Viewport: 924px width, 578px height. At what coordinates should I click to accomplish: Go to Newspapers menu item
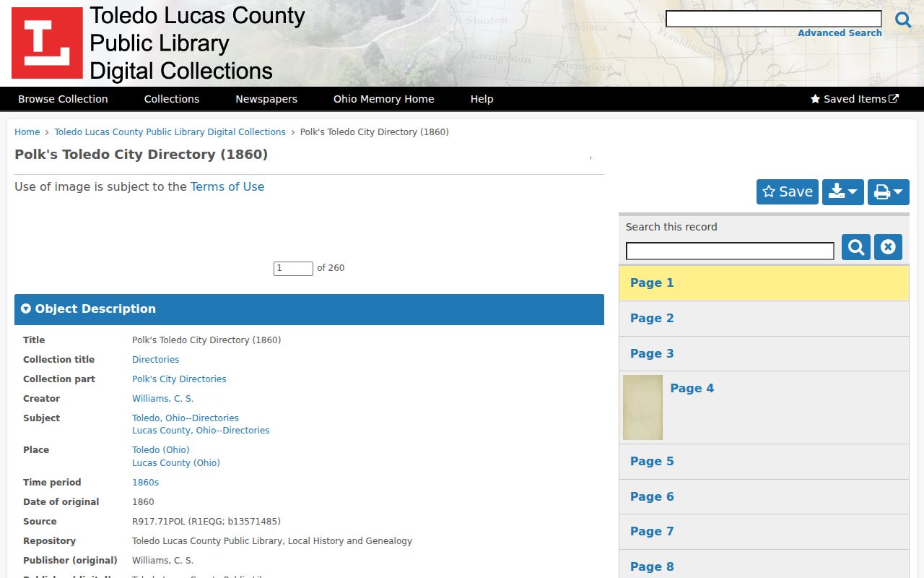pos(266,99)
